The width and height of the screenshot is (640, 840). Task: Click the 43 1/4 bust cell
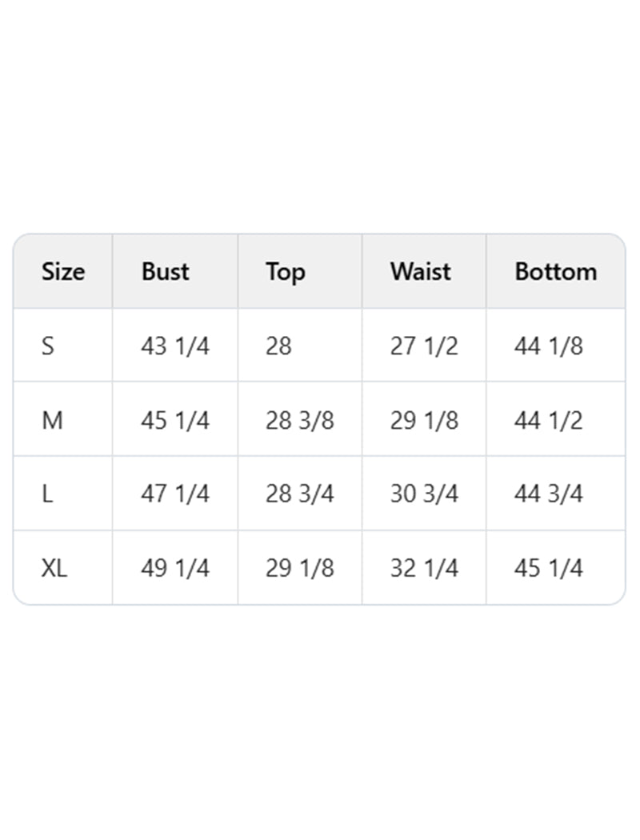click(x=175, y=346)
